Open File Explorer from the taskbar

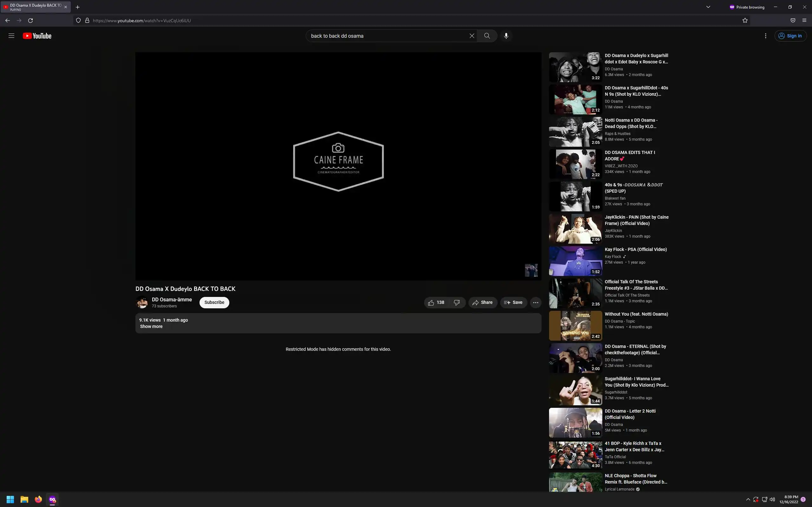(x=24, y=499)
